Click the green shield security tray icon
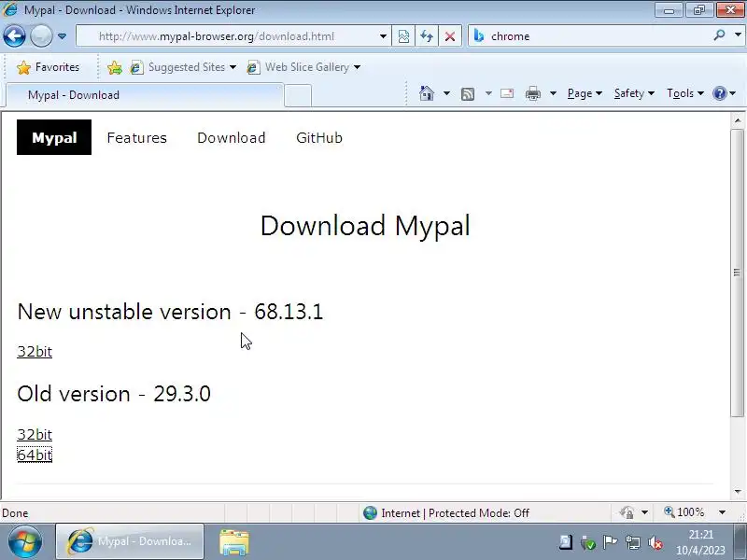The width and height of the screenshot is (747, 560). 588,542
